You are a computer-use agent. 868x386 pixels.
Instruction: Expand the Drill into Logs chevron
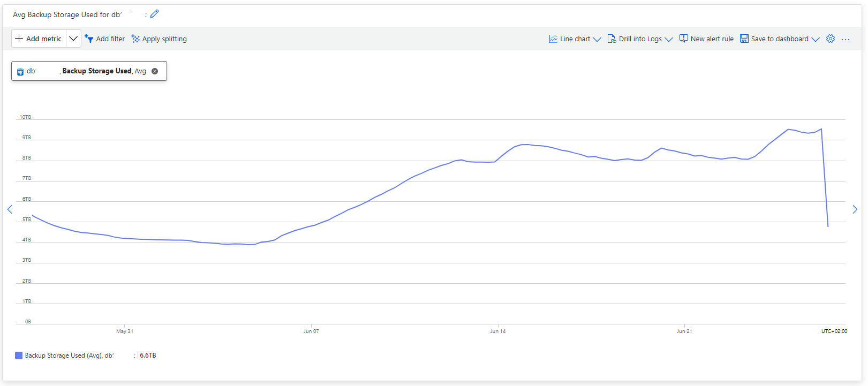point(669,39)
